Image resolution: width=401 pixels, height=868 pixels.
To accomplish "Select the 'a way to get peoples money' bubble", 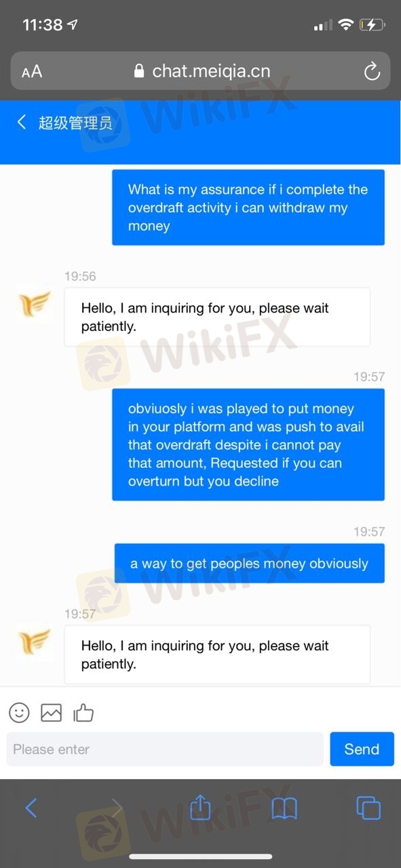I will pos(249,564).
